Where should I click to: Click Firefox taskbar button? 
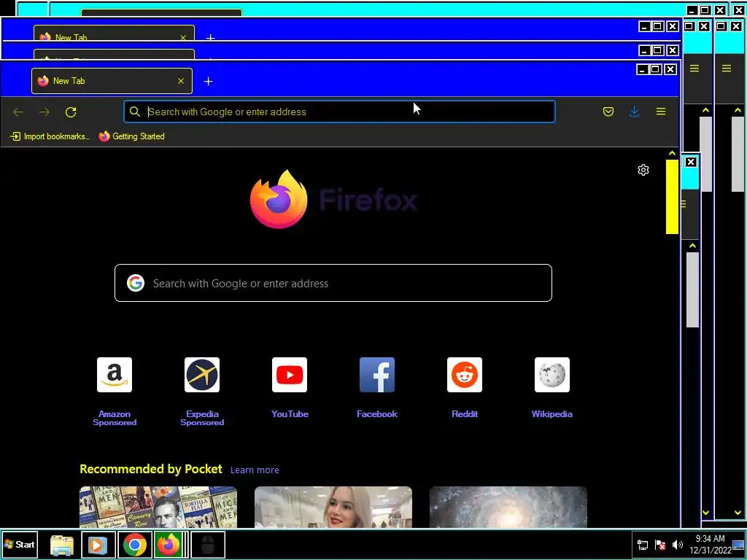click(169, 545)
